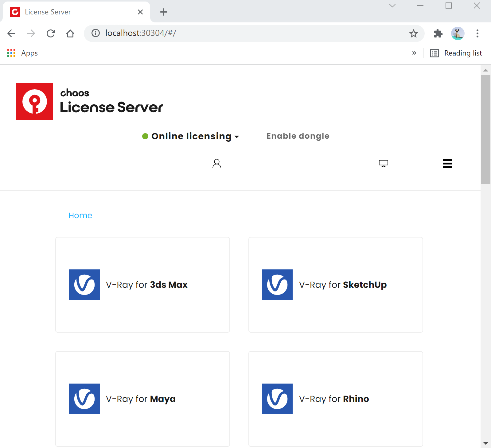
Task: View site information icon
Action: pyautogui.click(x=96, y=33)
